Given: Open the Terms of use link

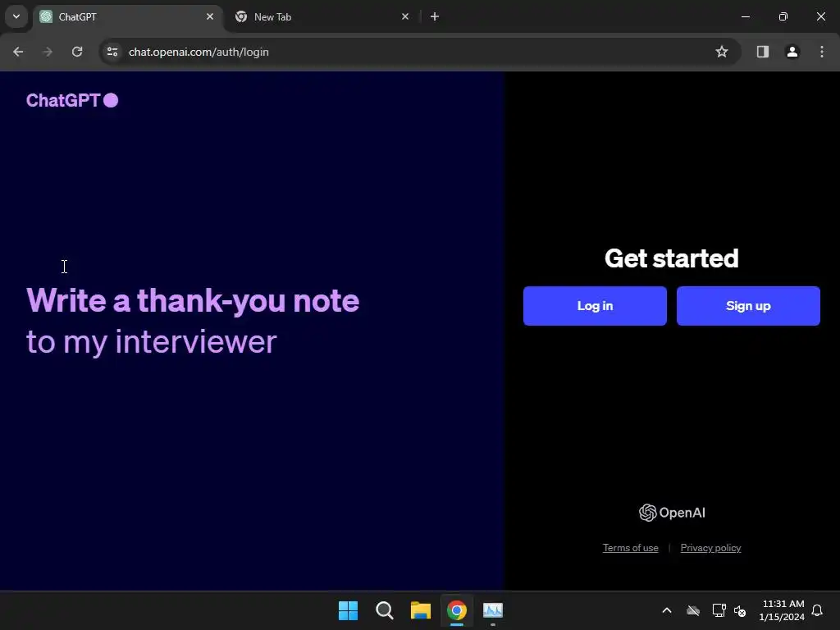Looking at the screenshot, I should pos(630,547).
